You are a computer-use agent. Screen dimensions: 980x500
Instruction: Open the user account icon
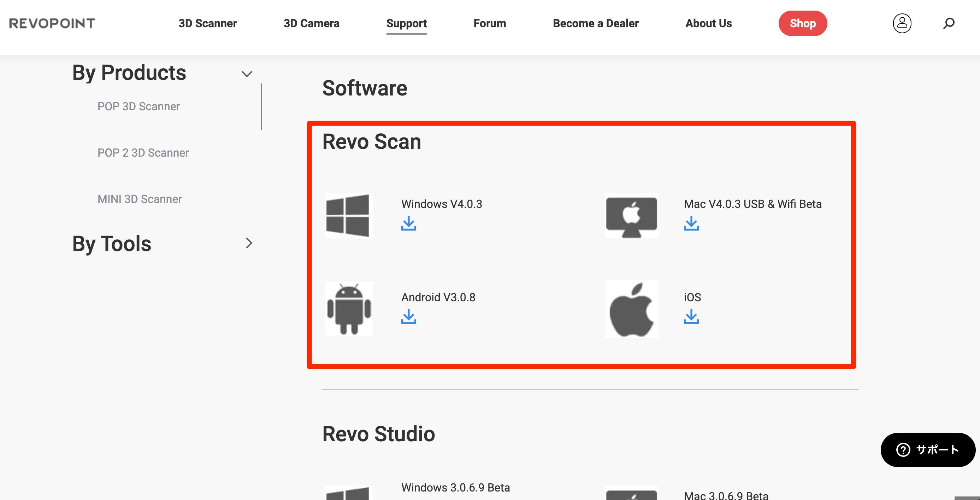click(902, 23)
